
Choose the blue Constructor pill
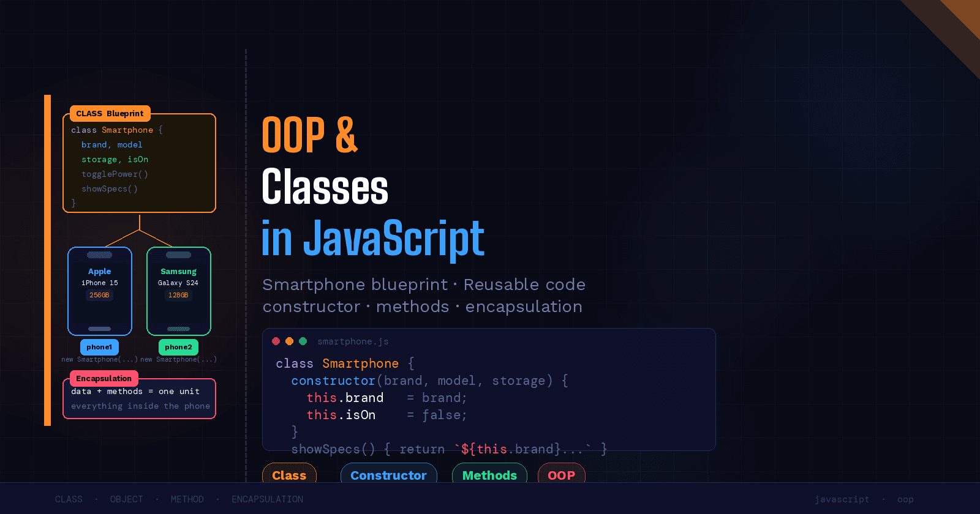(x=388, y=474)
